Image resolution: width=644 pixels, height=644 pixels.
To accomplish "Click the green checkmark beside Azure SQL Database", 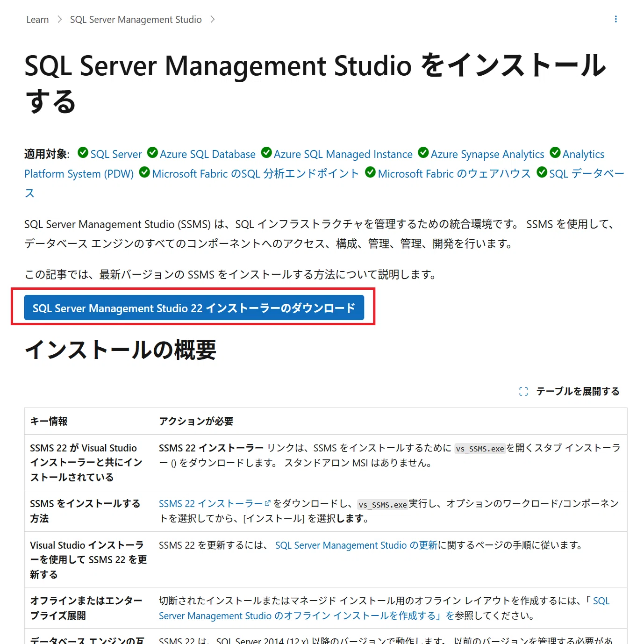I will point(152,152).
